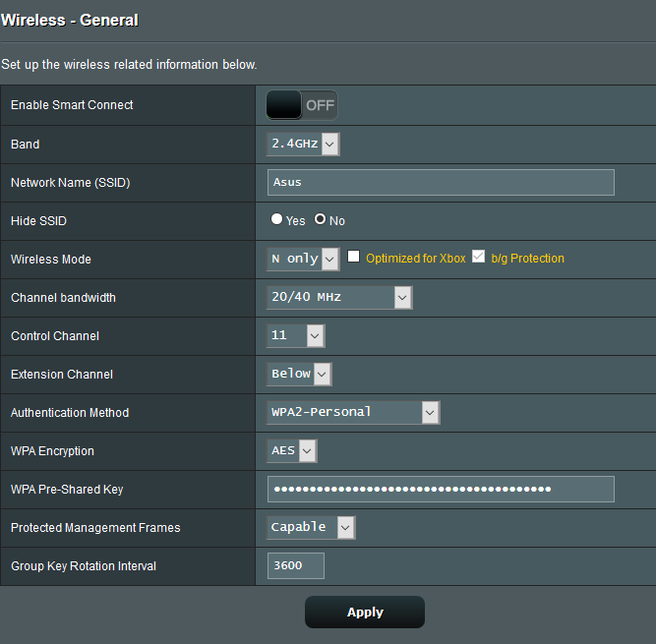
Task: Click the Network Name (SSID) label
Action: [71, 183]
